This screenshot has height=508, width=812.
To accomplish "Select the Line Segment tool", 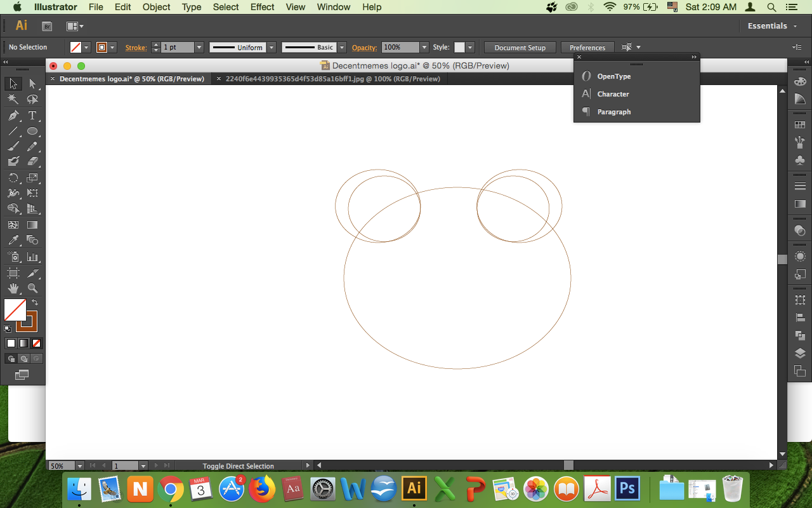I will click(13, 131).
